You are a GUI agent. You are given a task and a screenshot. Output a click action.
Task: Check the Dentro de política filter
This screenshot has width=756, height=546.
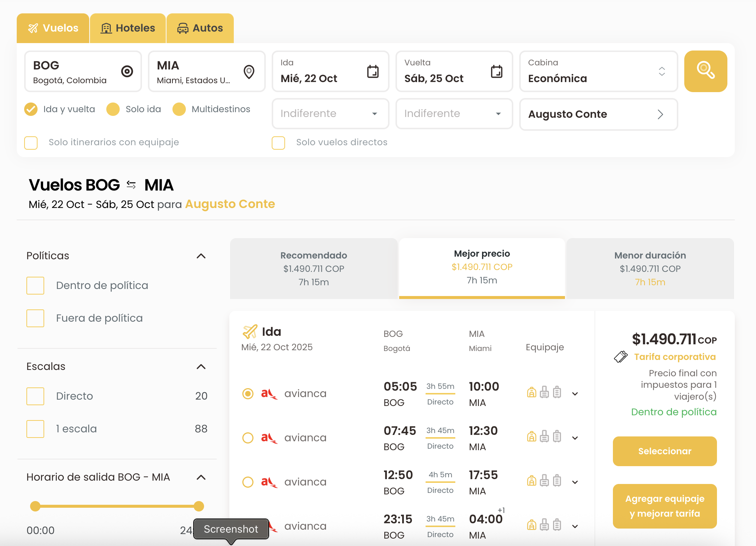[35, 285]
